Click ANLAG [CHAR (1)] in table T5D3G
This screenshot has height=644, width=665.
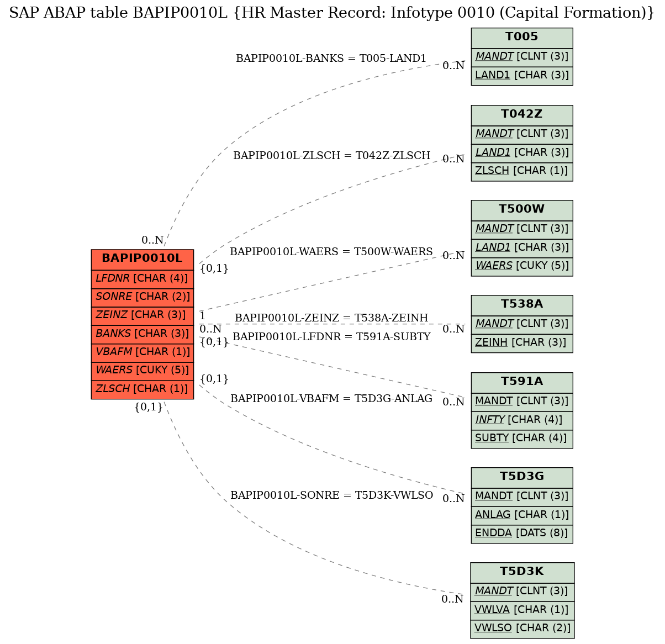point(522,515)
